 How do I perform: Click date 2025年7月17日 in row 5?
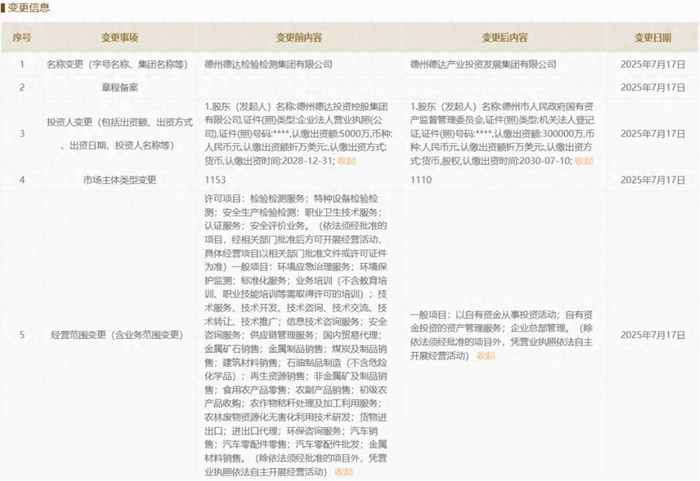pos(653,335)
